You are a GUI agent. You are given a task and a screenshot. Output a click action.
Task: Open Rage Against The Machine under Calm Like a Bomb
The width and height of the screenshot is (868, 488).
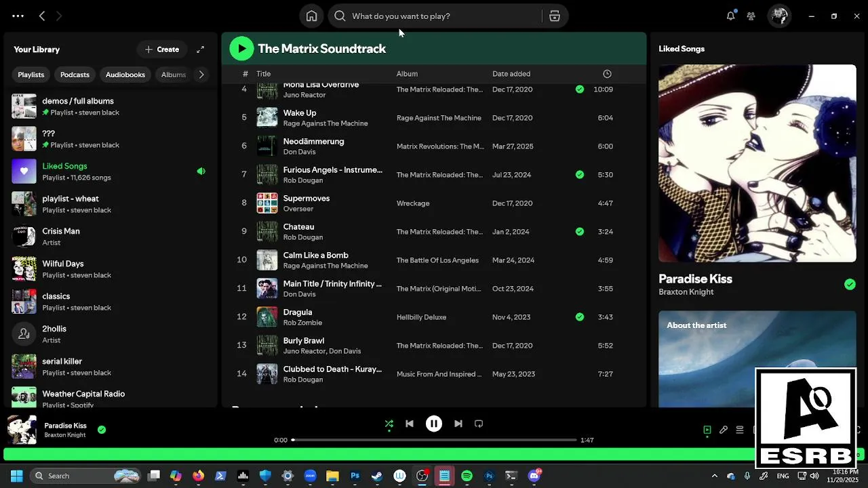[325, 266]
